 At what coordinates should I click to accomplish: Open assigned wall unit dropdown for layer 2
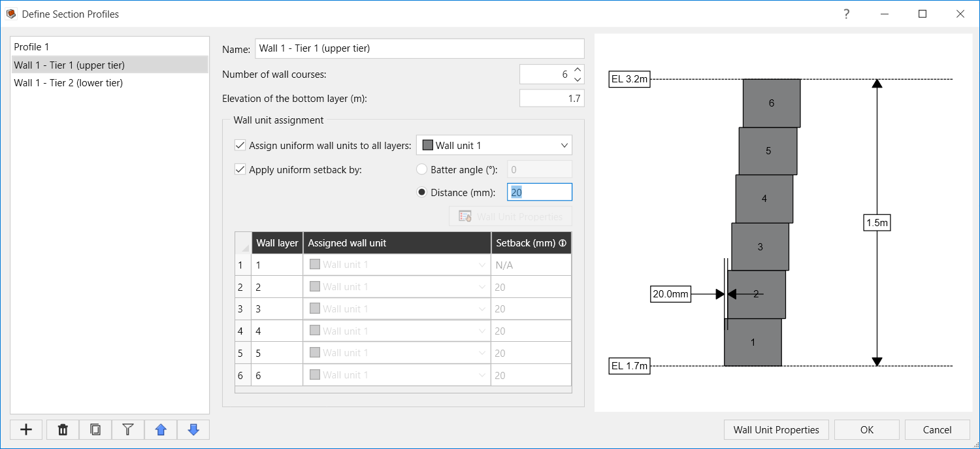pyautogui.click(x=397, y=287)
